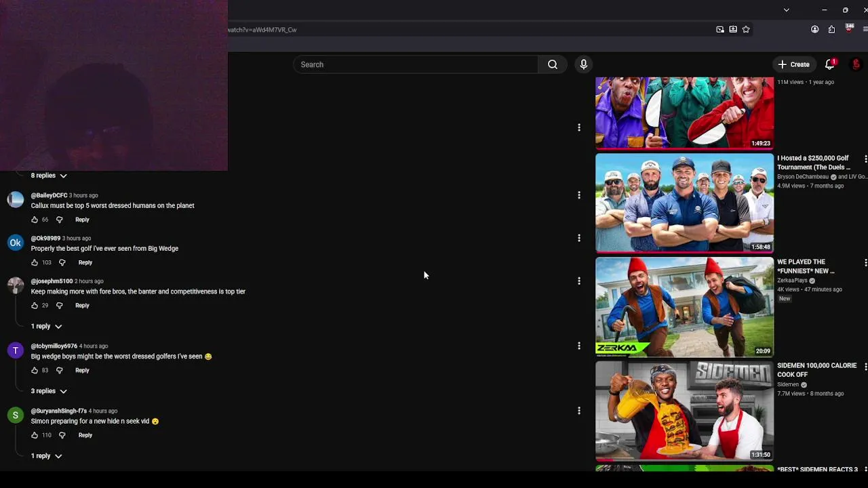Reply to @tobymilloy6976 comment
Image resolution: width=868 pixels, height=488 pixels.
click(82, 370)
